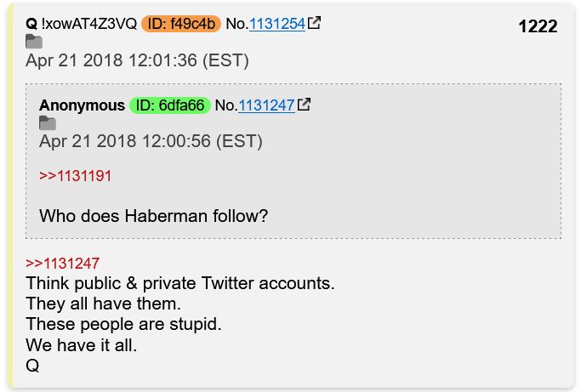Click the line 'Think public & private Twitter accounts.'
This screenshot has height=392, width=581.
(x=180, y=283)
